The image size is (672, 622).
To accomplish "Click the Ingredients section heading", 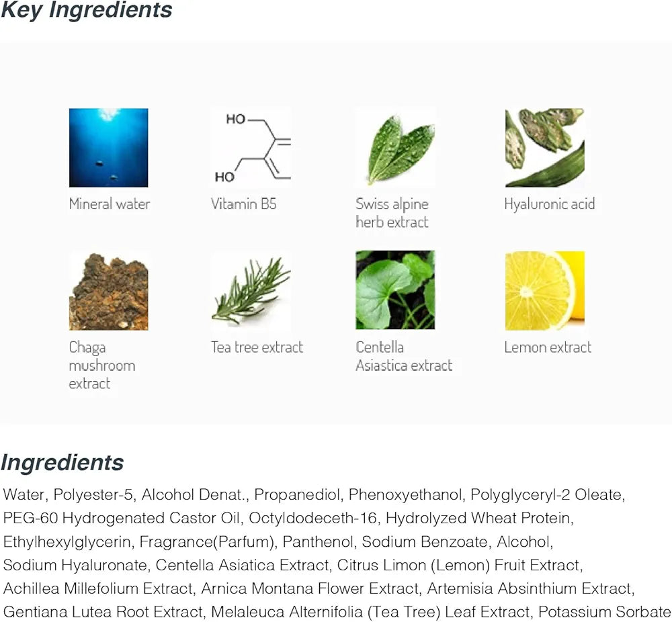I will (62, 463).
